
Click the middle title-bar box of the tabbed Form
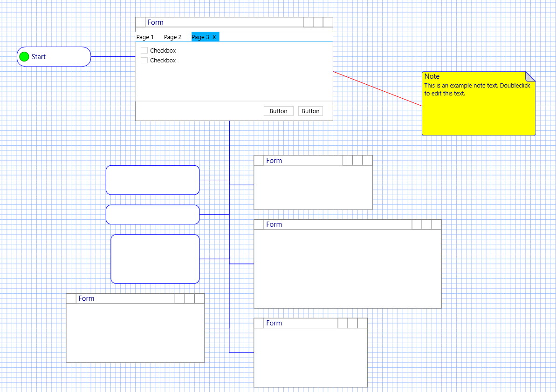click(x=318, y=22)
